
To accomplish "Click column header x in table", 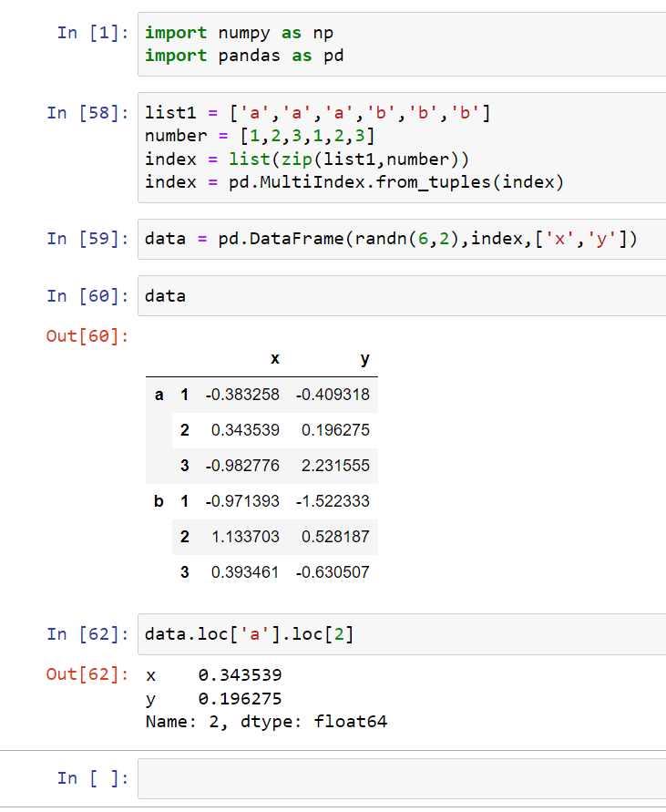I will tap(275, 358).
